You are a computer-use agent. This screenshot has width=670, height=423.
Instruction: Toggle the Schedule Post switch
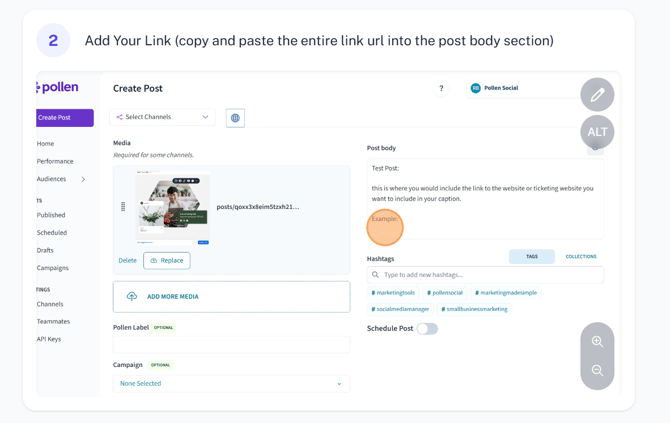[427, 329]
